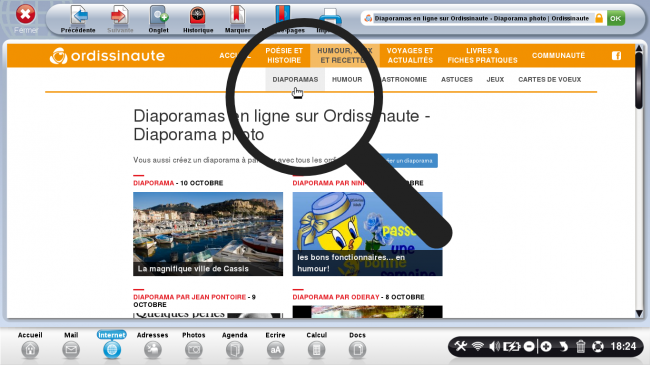
Task: Click the Suivante forward arrow
Action: pos(120,16)
